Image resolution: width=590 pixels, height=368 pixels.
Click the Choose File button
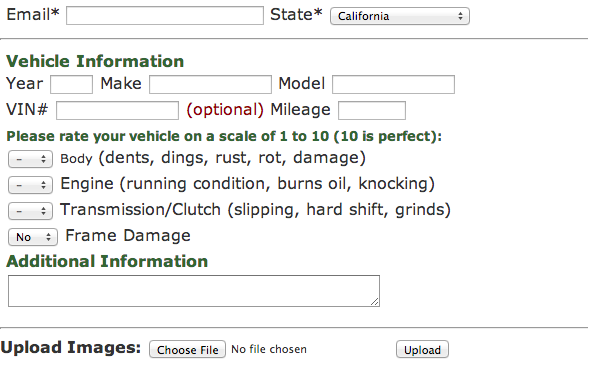point(187,350)
